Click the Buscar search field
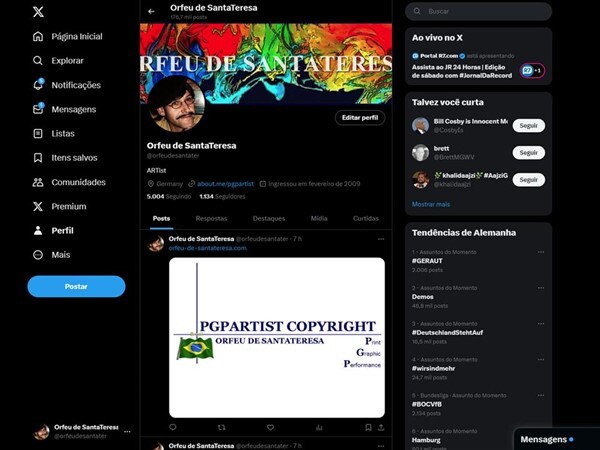Image resolution: width=600 pixels, height=450 pixels. (478, 11)
